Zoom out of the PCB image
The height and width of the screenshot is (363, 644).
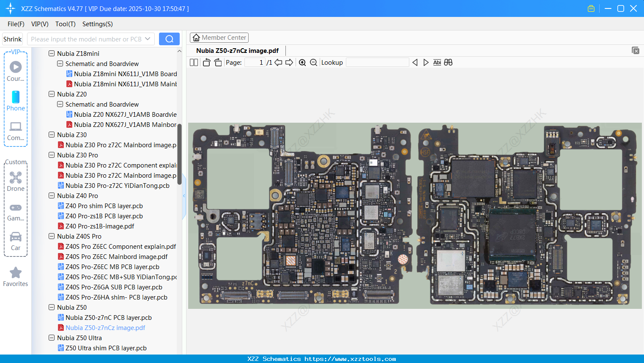[313, 62]
